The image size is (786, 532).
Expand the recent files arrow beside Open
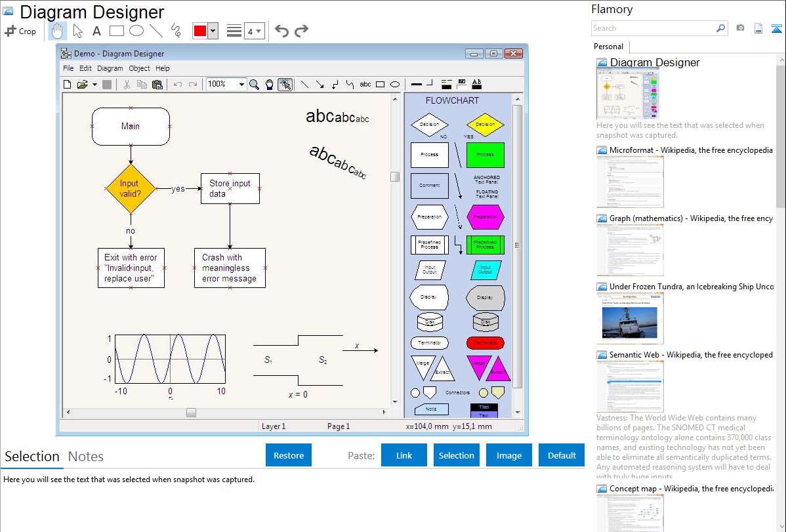tap(94, 84)
